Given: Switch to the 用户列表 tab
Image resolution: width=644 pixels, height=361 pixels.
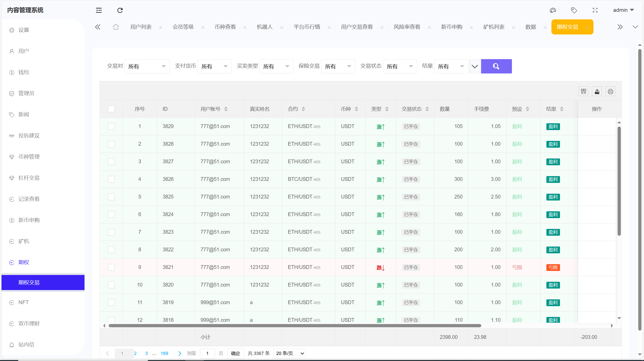Looking at the screenshot, I should tap(141, 27).
